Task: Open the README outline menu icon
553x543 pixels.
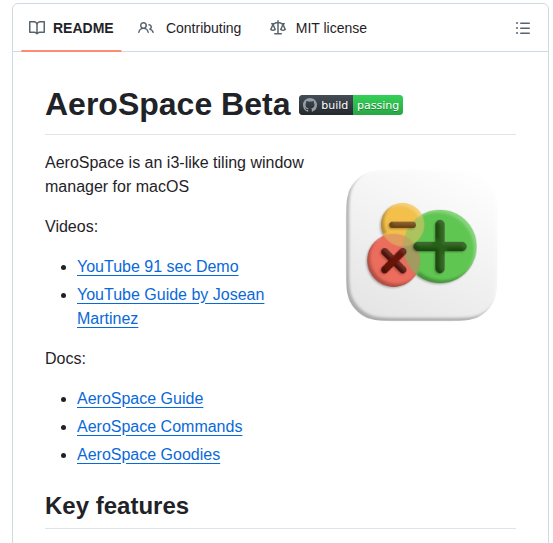Action: point(522,28)
